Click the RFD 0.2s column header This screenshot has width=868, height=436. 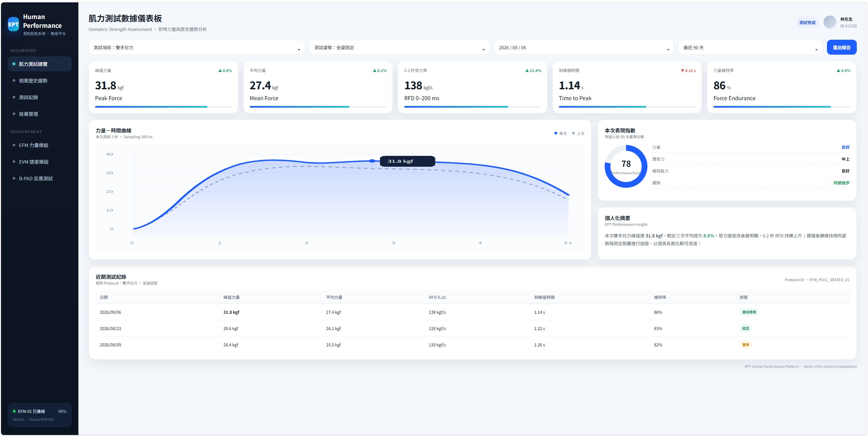[x=437, y=297]
